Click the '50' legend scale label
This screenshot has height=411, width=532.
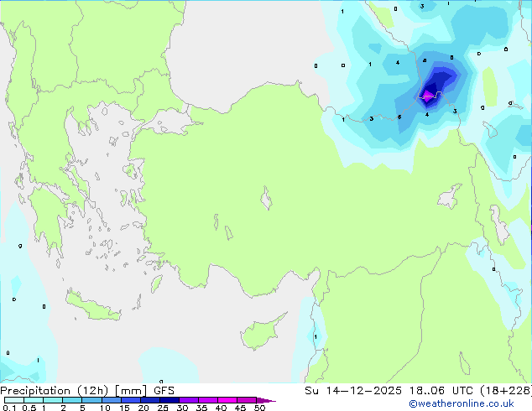point(259,408)
